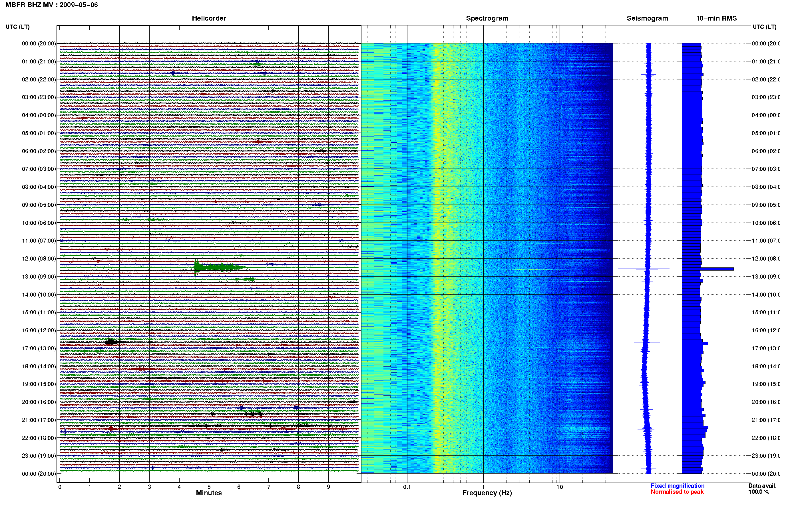Click the right 'UTC (LT)' axis label

coord(764,27)
